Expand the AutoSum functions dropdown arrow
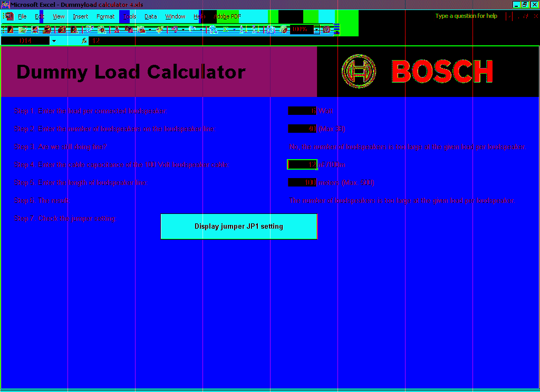 [234, 30]
